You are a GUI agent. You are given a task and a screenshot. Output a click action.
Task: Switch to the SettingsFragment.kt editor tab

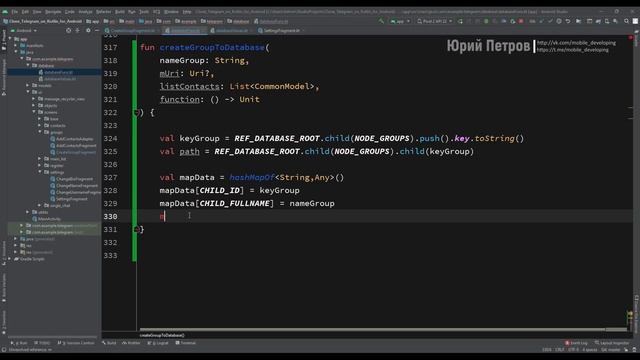[281, 31]
